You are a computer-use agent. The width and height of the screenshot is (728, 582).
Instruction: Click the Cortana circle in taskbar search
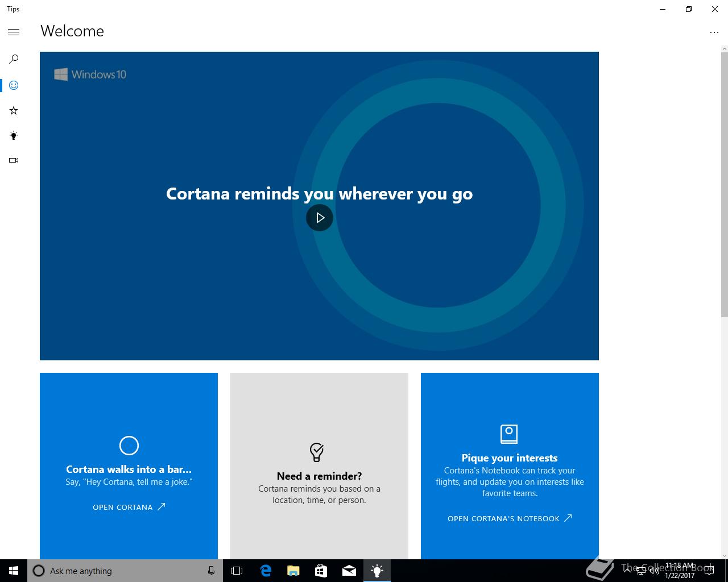click(39, 571)
